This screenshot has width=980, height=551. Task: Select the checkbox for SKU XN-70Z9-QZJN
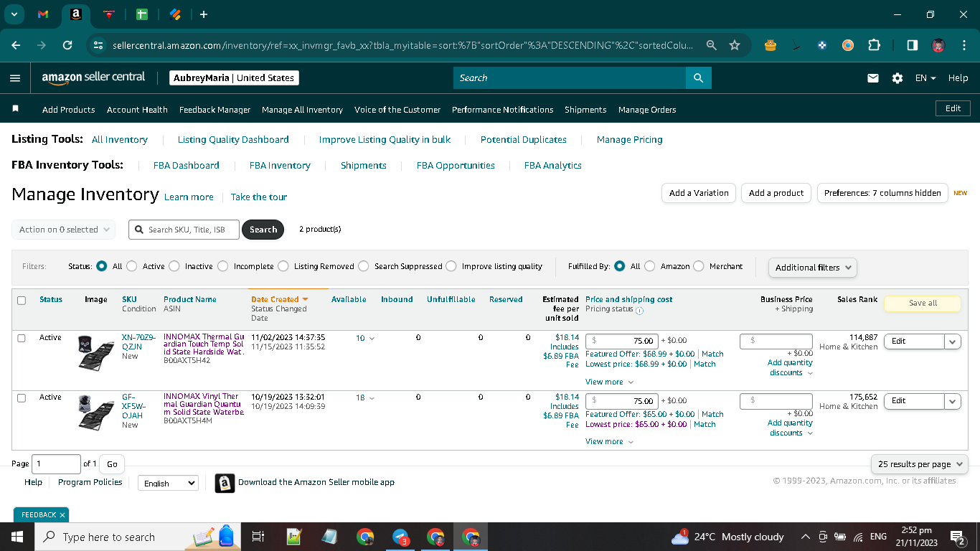pos(22,338)
